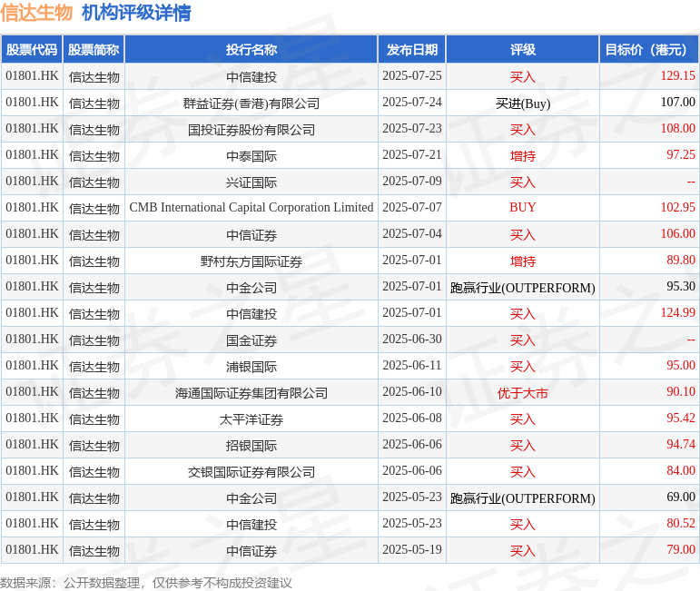Viewport: 700px width, 591px height.
Task: Click date 2025-06-30
Action: (x=412, y=339)
